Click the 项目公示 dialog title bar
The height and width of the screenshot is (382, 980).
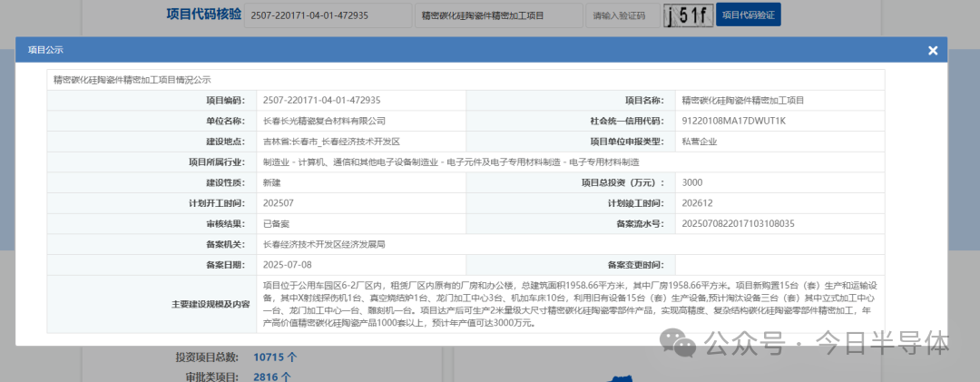tap(454, 51)
